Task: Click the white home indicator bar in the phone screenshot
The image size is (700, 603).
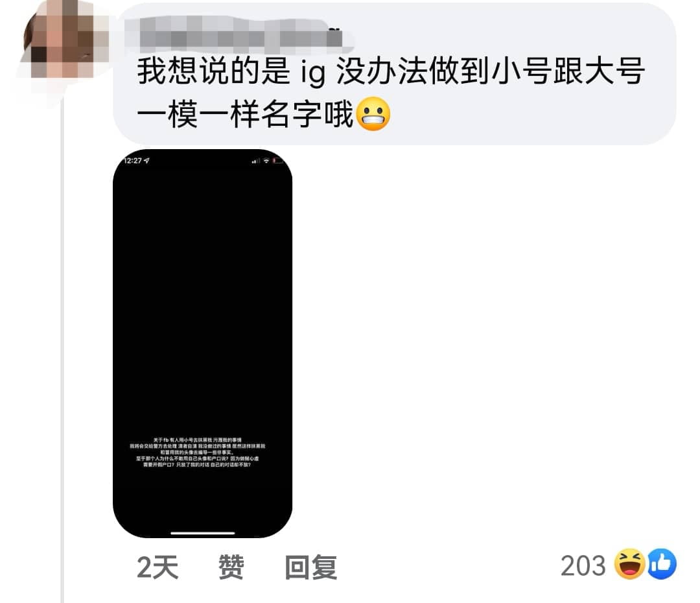Action: (x=203, y=533)
